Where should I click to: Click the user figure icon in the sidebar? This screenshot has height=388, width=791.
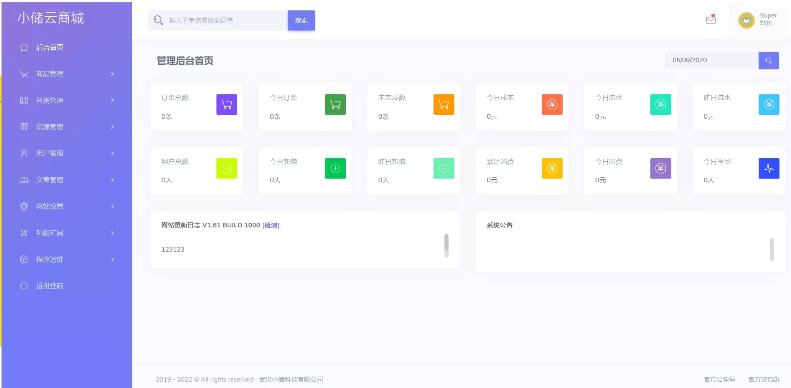[23, 153]
